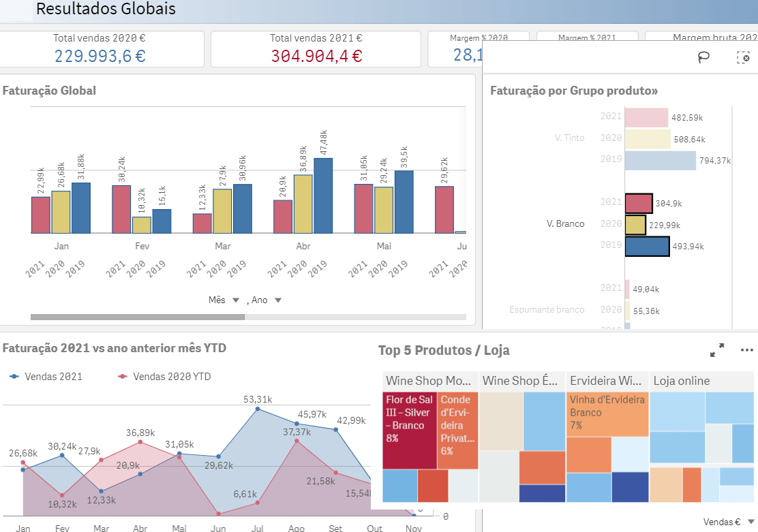Image resolution: width=758 pixels, height=532 pixels.
Task: Select the Conde d'Ervideira Privat... tile
Action: pos(458,430)
